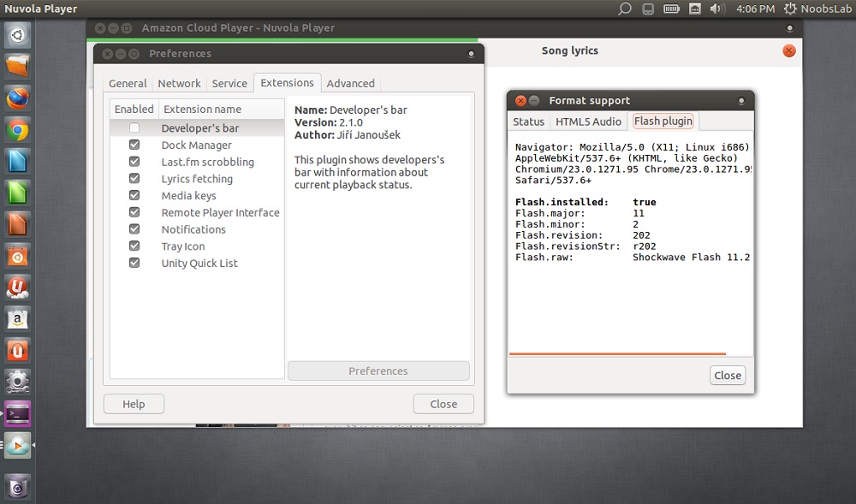856x504 pixels.
Task: Select Nuvola Player icon in launcher
Action: pos(17,446)
